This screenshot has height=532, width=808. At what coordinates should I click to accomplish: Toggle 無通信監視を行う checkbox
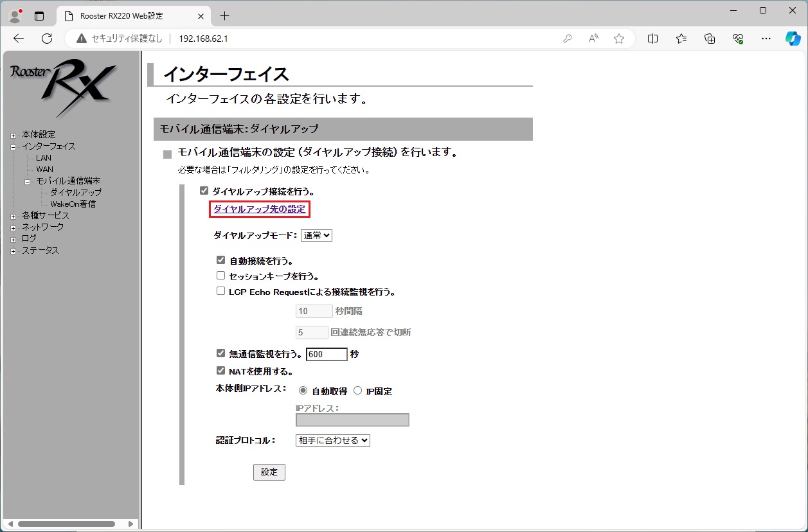coord(220,353)
